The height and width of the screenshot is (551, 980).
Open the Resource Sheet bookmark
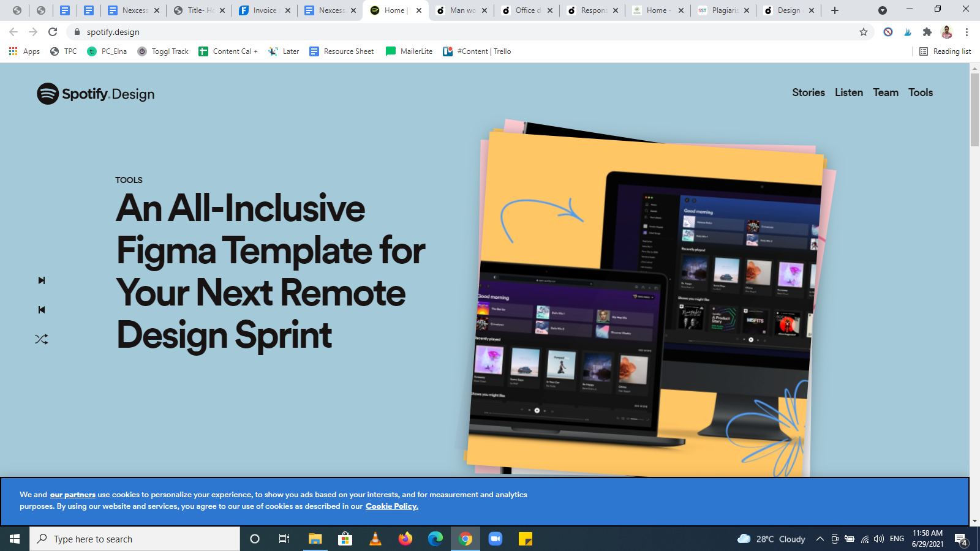pyautogui.click(x=342, y=51)
